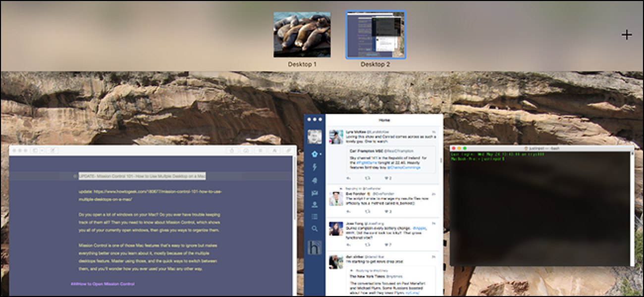Image resolution: width=644 pixels, height=297 pixels.
Task: Click font style 'A' icon in editor toolbar
Action: click(x=274, y=150)
